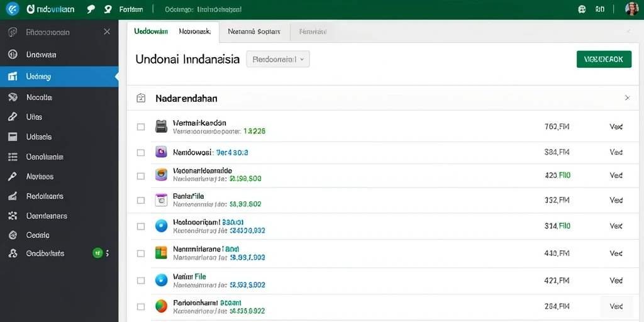
Task: Click the colorful Pardotonhami row icon
Action: 162,306
